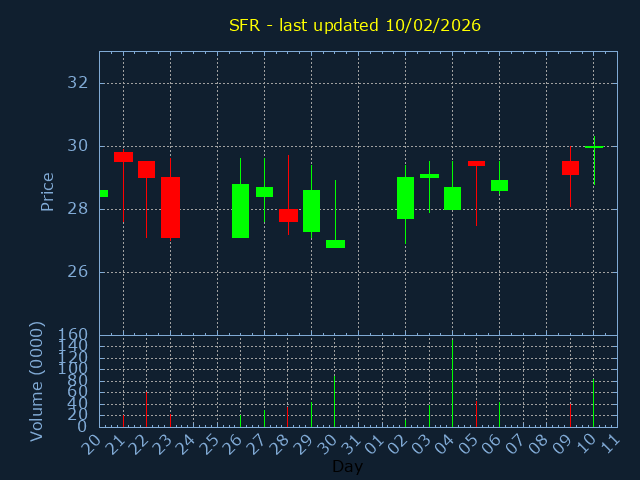Click the chart title 'SFR - last updated 10/02/2026'
The width and height of the screenshot is (640, 480).
pos(354,25)
